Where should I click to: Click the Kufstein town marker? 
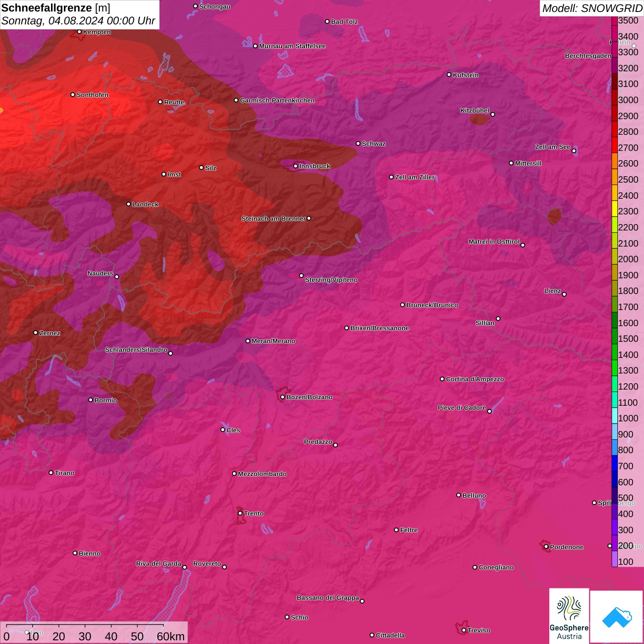coord(449,75)
